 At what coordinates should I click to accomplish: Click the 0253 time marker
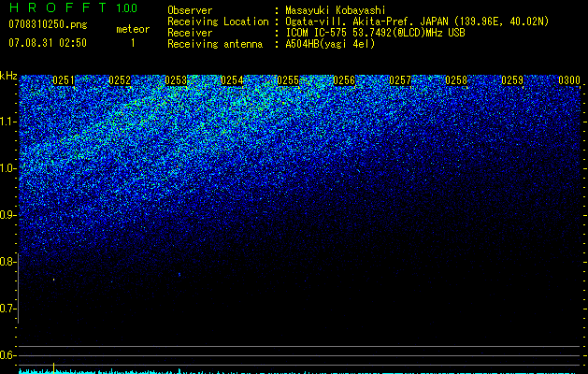pyautogui.click(x=176, y=80)
